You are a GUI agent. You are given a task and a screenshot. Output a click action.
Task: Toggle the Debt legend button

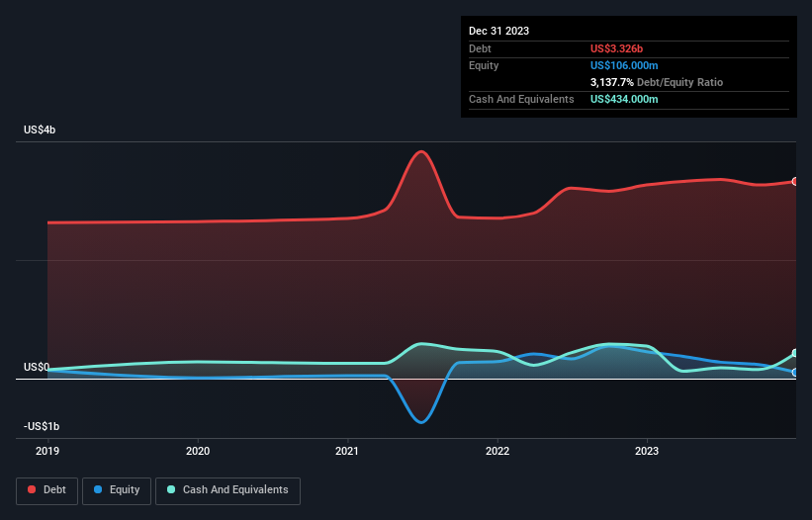[x=47, y=490]
